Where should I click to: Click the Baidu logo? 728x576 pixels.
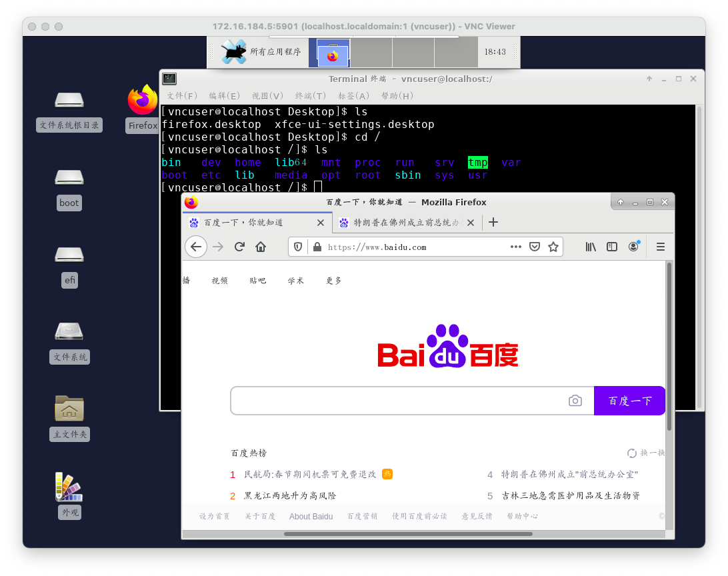point(447,346)
